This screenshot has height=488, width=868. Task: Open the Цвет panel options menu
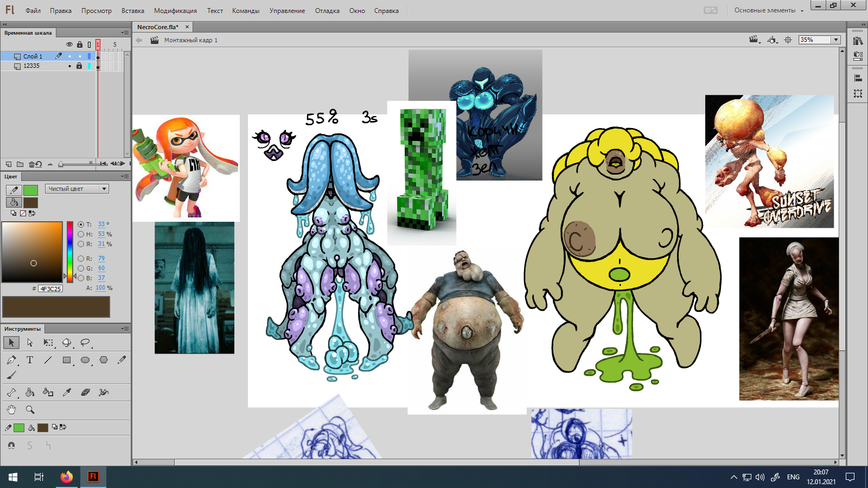pos(125,177)
